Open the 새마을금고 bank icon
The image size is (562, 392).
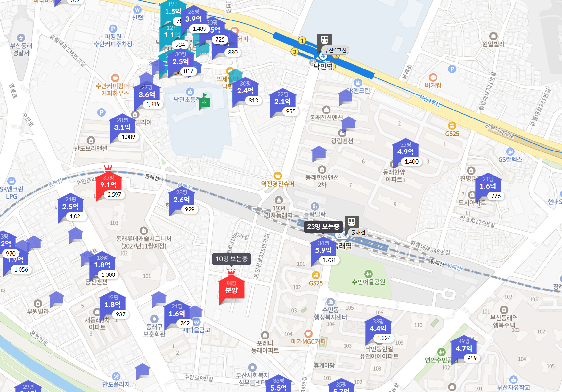pos(197,322)
